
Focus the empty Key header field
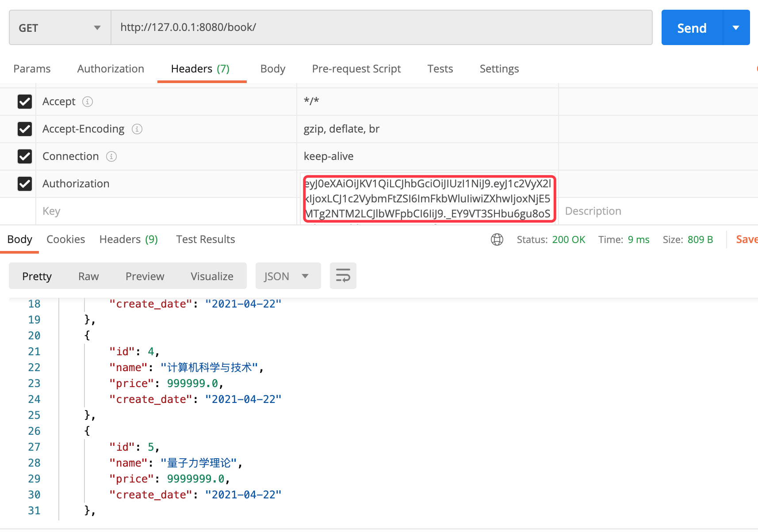(x=166, y=211)
